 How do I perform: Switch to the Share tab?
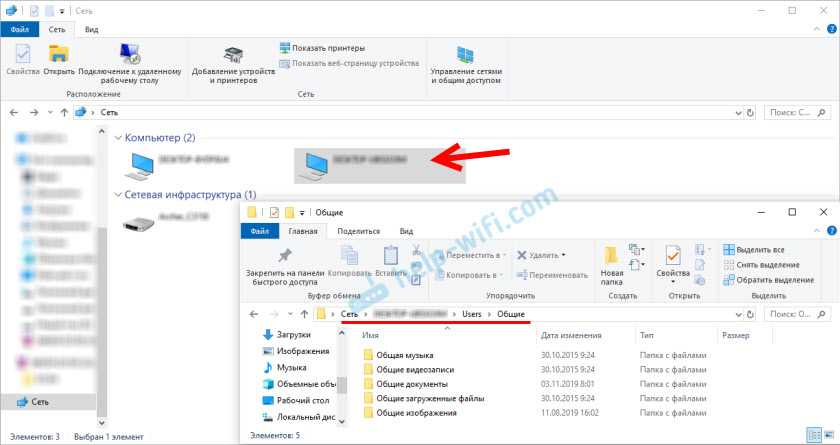click(x=357, y=231)
